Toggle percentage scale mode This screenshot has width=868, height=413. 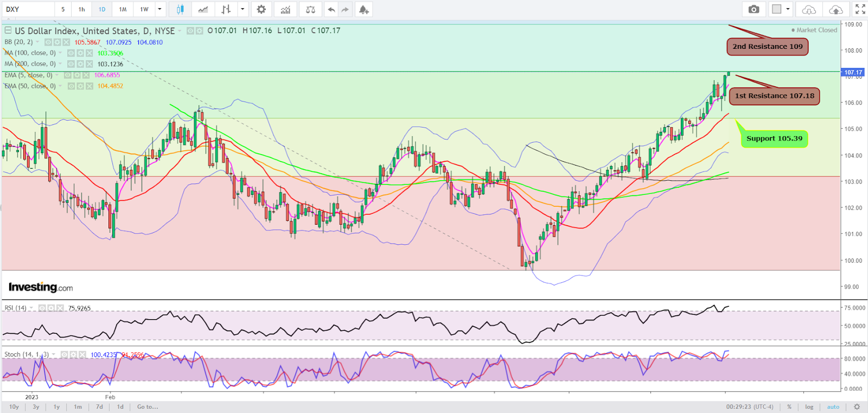point(789,406)
